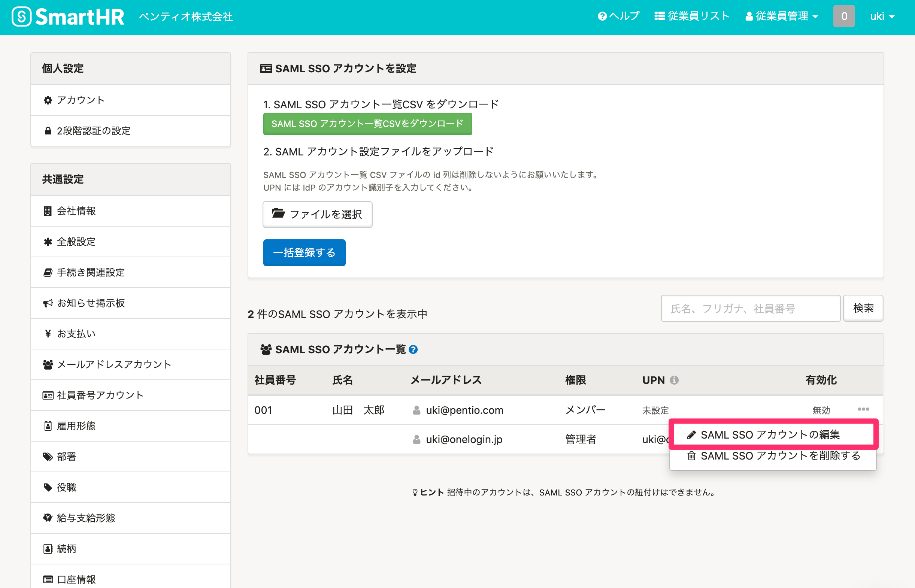
Task: Click the lock icon beside 2段階認証の設定
Action: point(48,131)
